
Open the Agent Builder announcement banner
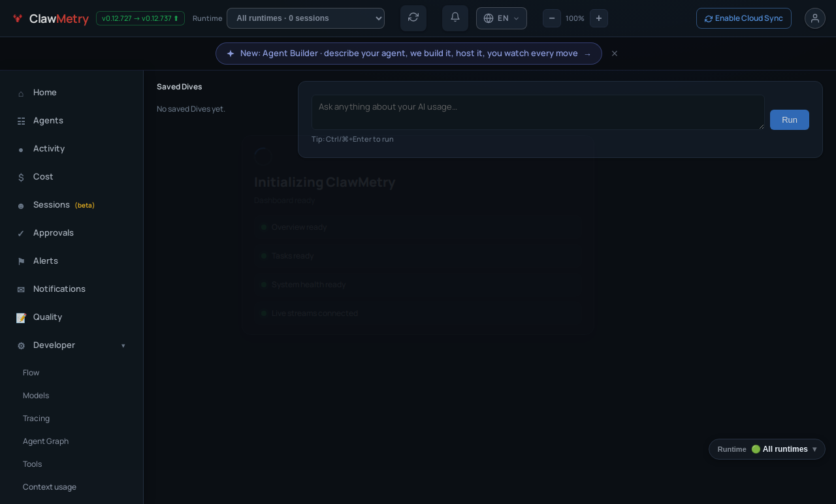(x=409, y=54)
